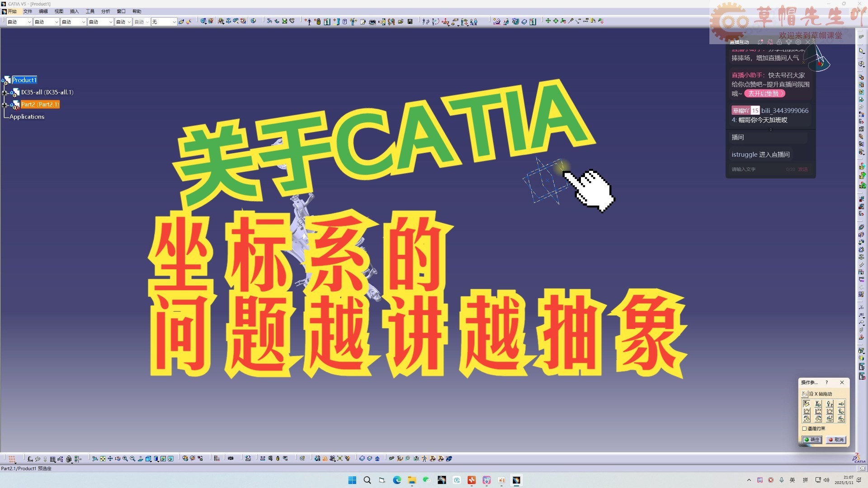Click the Windows Start button
Image resolution: width=868 pixels, height=488 pixels.
[x=352, y=480]
